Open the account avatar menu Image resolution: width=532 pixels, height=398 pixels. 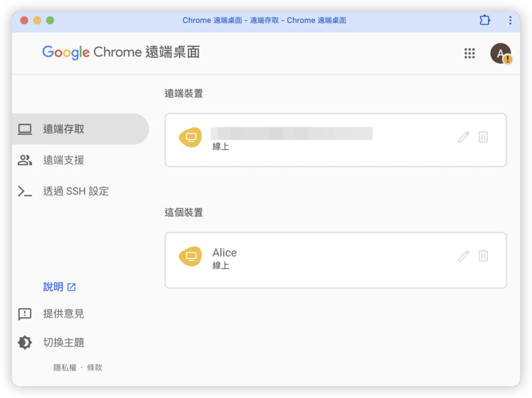tap(501, 53)
